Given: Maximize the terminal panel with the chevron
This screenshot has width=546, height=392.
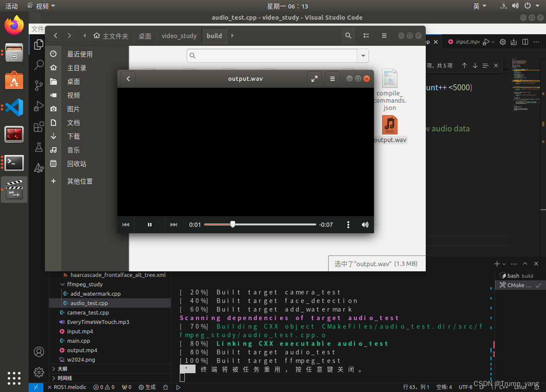Looking at the screenshot, I should pyautogui.click(x=525, y=264).
